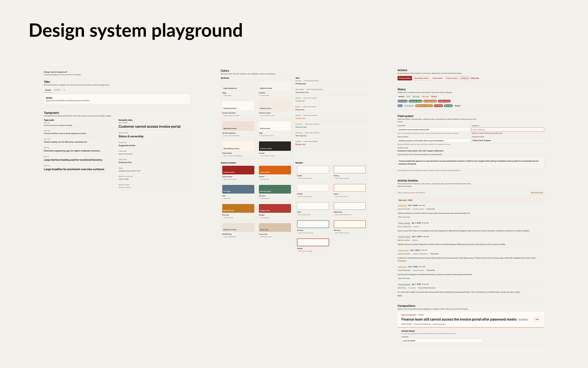The width and height of the screenshot is (588, 368).
Task: Click the Escalated status badge
Action: coord(438,106)
